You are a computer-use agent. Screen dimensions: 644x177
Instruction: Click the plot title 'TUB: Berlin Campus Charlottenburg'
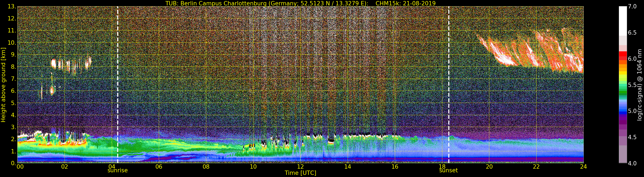(x=216, y=3)
